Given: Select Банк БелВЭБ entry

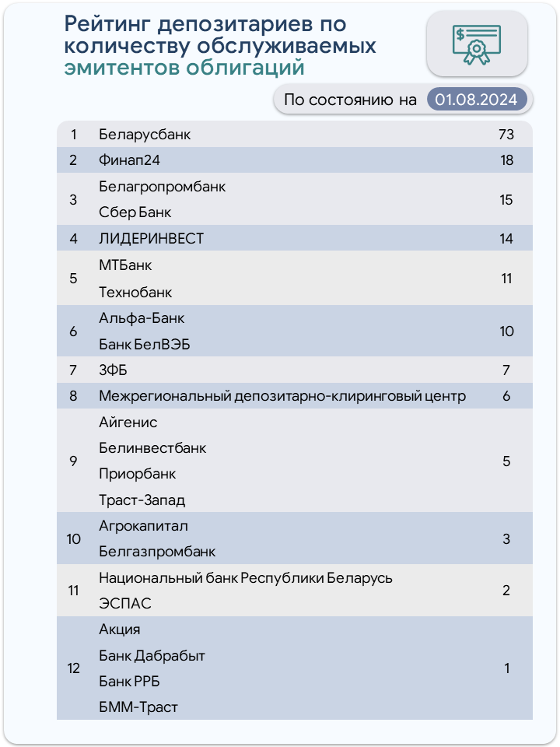Looking at the screenshot, I should click(x=145, y=345).
